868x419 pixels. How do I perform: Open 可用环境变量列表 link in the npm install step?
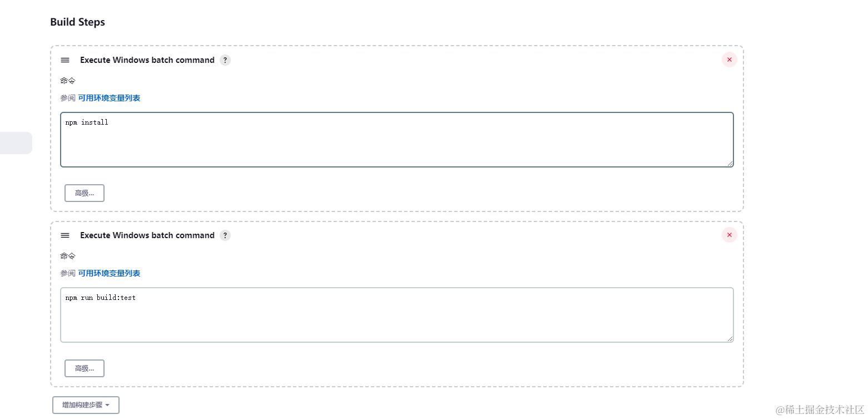[x=109, y=98]
